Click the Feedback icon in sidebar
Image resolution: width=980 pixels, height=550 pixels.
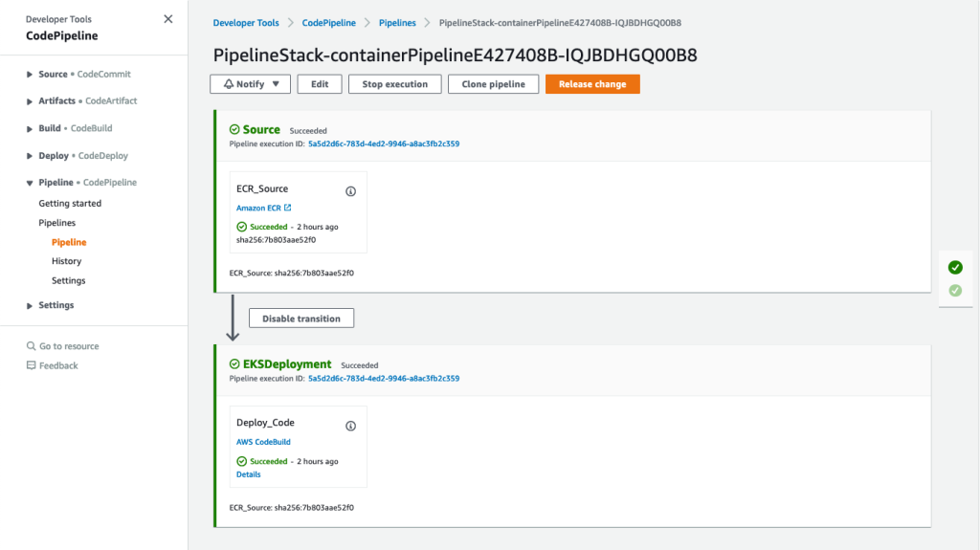31,365
